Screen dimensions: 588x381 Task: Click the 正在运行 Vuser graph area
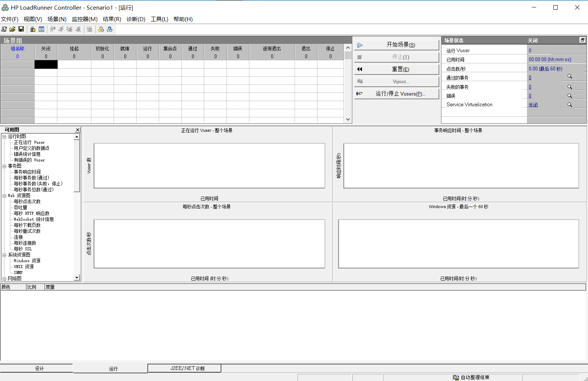click(209, 166)
